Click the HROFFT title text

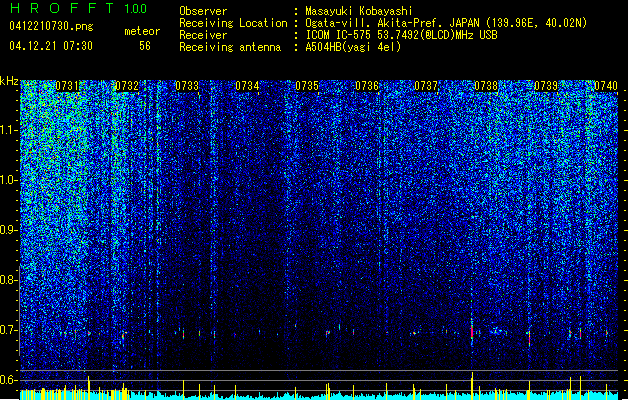pyautogui.click(x=62, y=8)
